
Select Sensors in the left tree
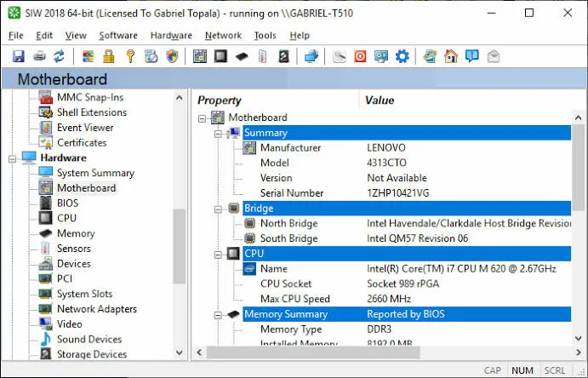tap(74, 249)
